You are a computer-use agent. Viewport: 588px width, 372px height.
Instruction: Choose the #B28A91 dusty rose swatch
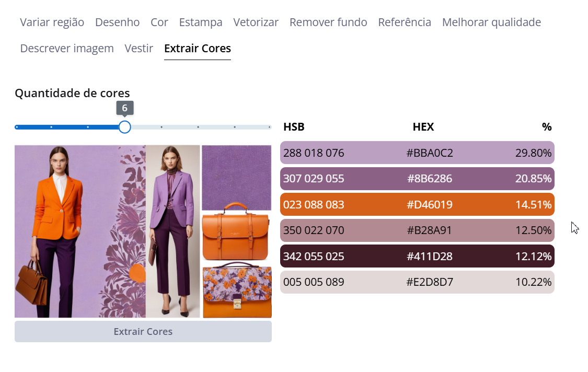click(x=417, y=230)
